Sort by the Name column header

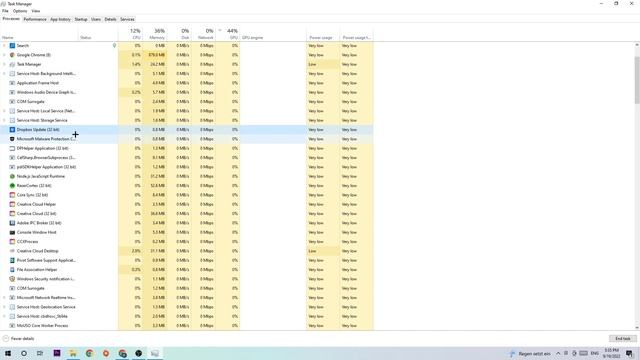coord(39,34)
